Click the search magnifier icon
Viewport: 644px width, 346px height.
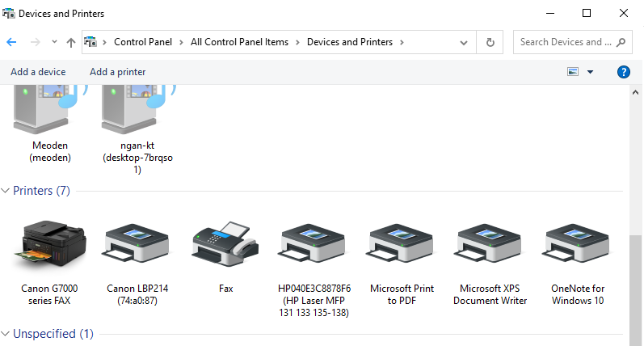pos(621,42)
